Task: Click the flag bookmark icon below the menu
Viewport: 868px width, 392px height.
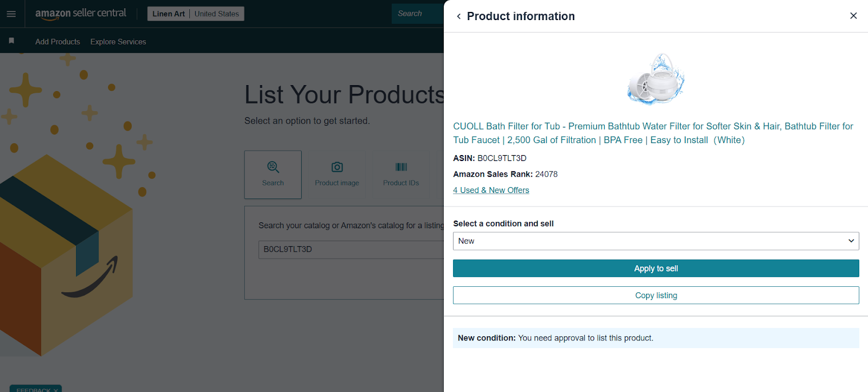Action: tap(11, 41)
